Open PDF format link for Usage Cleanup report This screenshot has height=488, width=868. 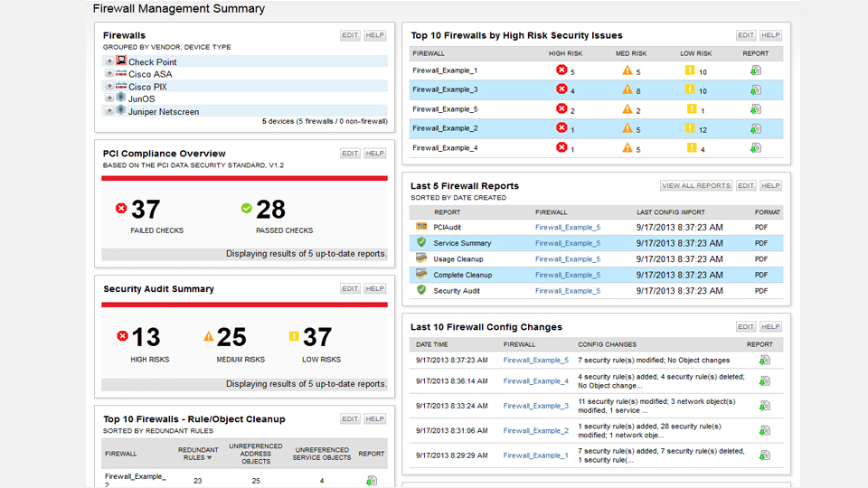coord(761,259)
